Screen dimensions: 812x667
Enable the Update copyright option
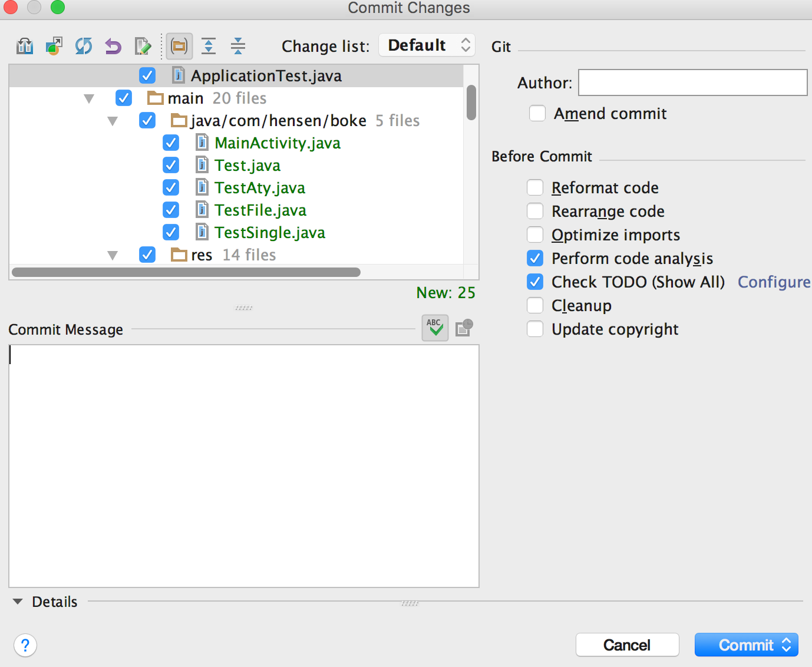535,329
